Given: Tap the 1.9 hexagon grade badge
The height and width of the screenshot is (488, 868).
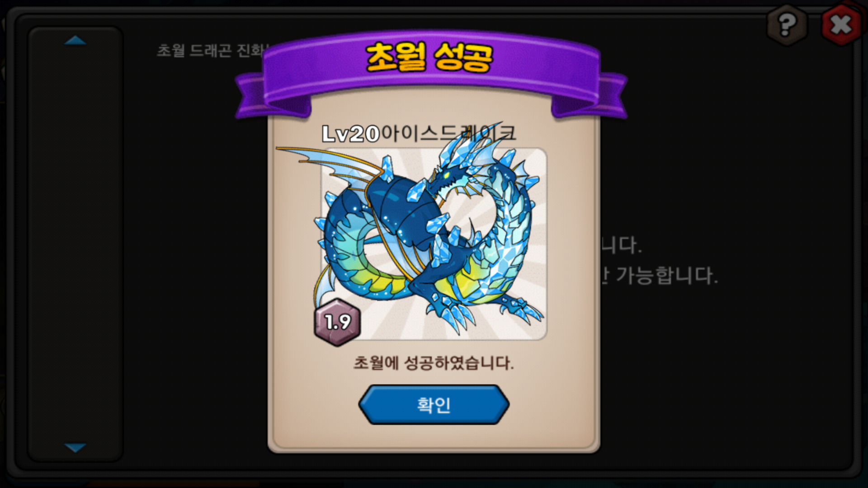Looking at the screenshot, I should coord(337,322).
